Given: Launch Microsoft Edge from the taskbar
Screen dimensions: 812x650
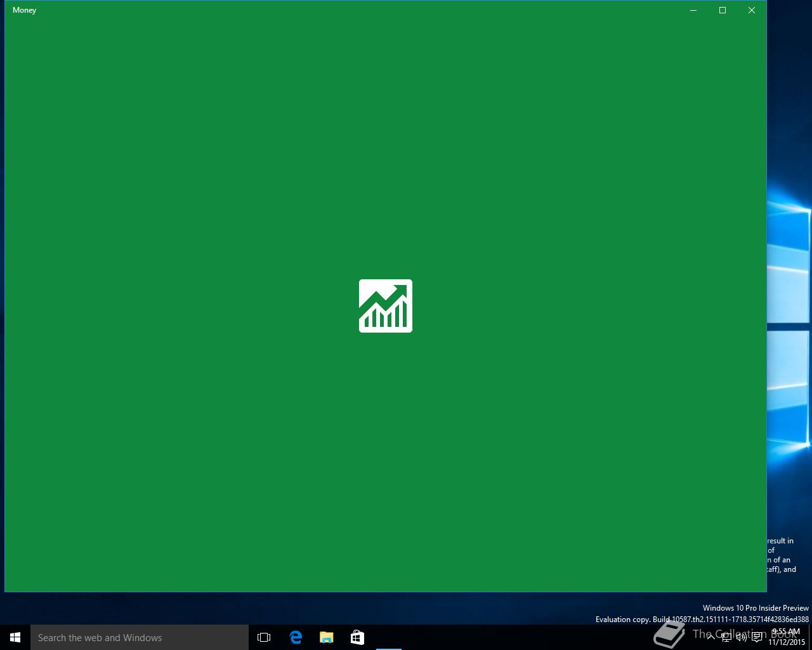Looking at the screenshot, I should point(296,637).
